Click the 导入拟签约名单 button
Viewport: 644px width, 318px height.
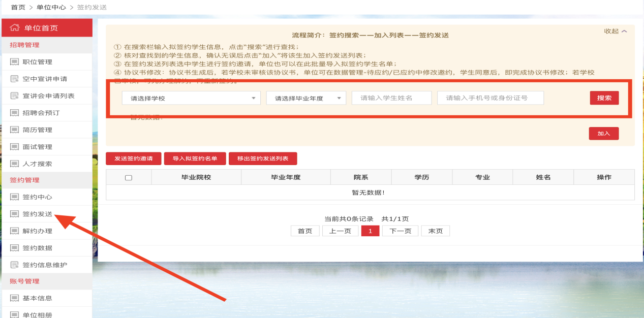[x=195, y=158]
